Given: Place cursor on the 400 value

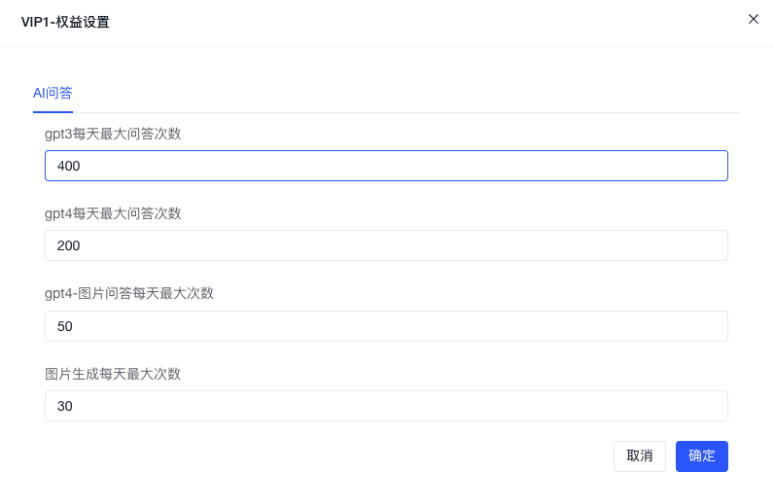Looking at the screenshot, I should (68, 166).
